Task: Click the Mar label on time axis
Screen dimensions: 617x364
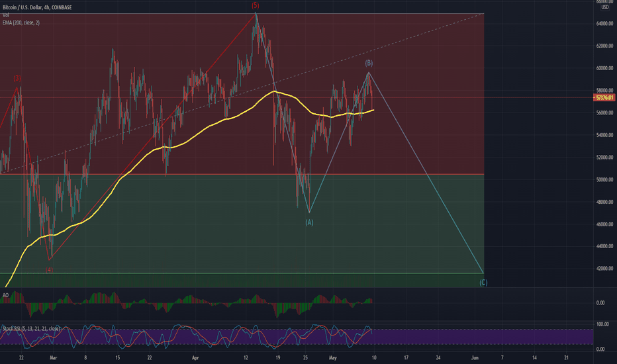Action: 54,357
